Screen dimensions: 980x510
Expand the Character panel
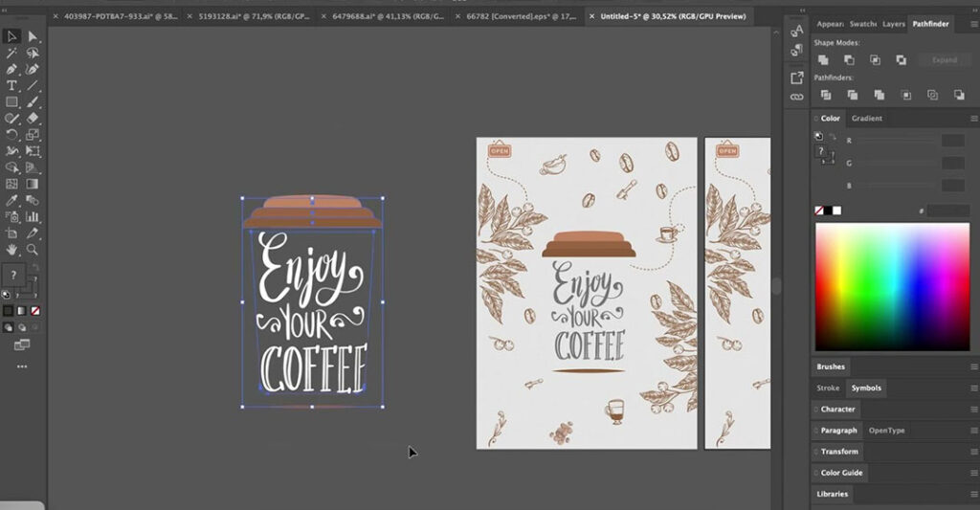point(836,410)
